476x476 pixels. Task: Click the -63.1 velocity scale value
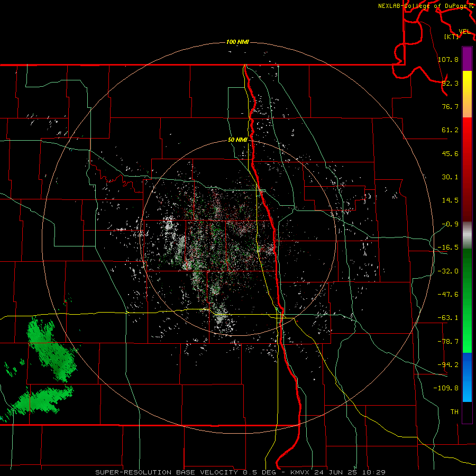pos(448,318)
